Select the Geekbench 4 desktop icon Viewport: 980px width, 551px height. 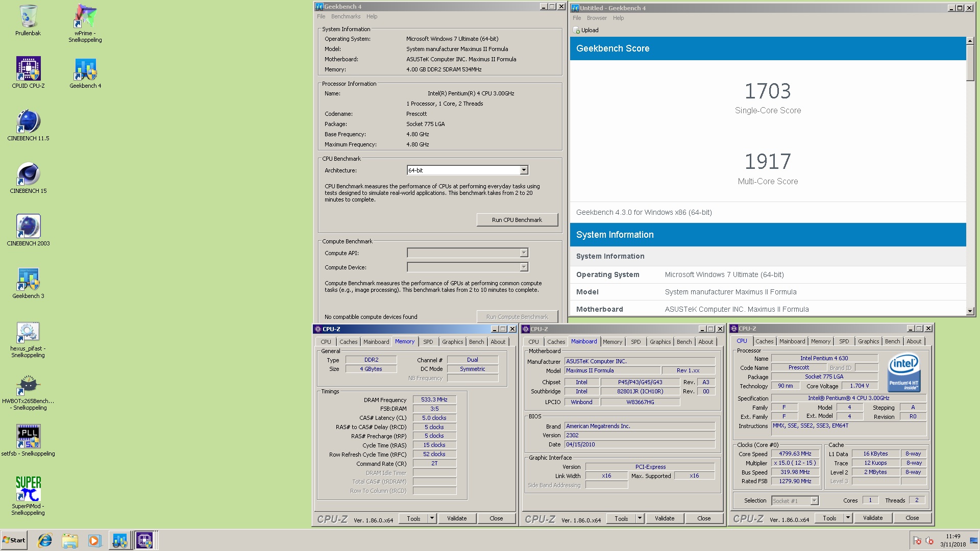tap(85, 72)
